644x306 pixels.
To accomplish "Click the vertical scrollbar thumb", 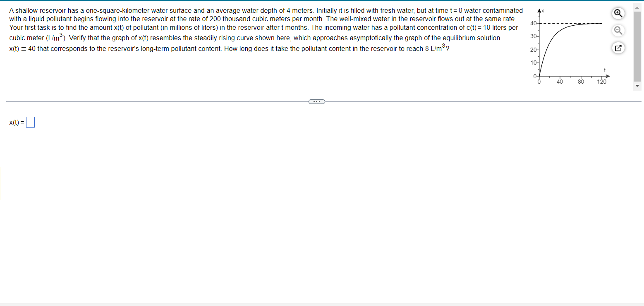I will (x=637, y=46).
